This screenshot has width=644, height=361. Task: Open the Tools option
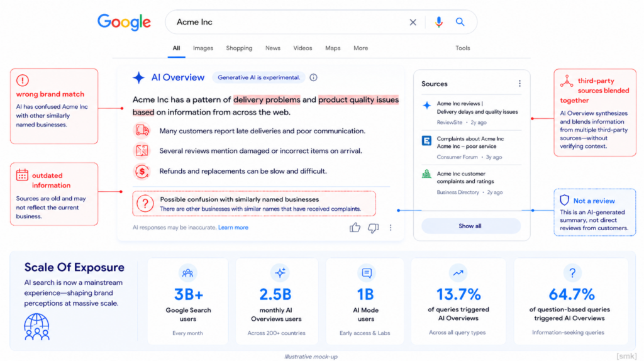pyautogui.click(x=462, y=48)
